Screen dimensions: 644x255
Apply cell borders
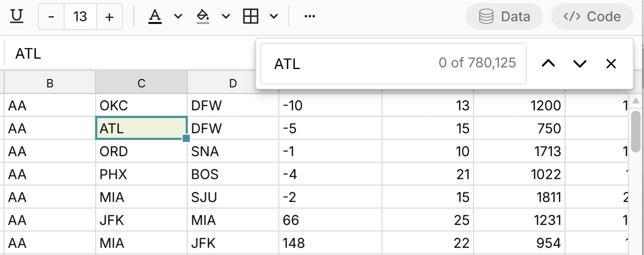(251, 16)
